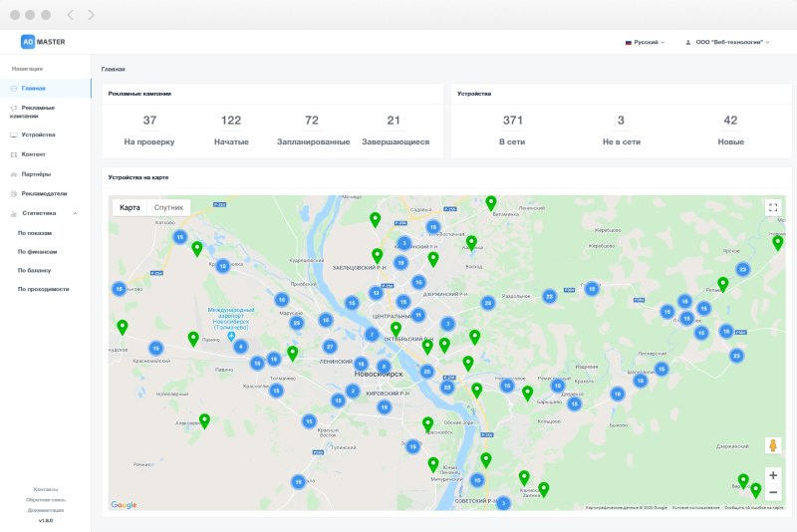Click the 122 Начатые campaigns counter
This screenshot has height=532, width=797.
231,131
